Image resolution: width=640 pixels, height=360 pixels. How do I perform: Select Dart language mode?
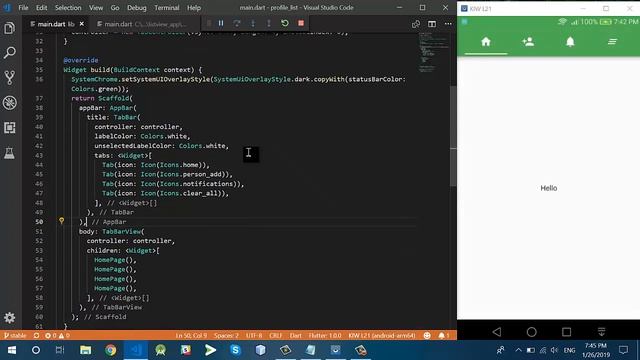click(x=296, y=336)
